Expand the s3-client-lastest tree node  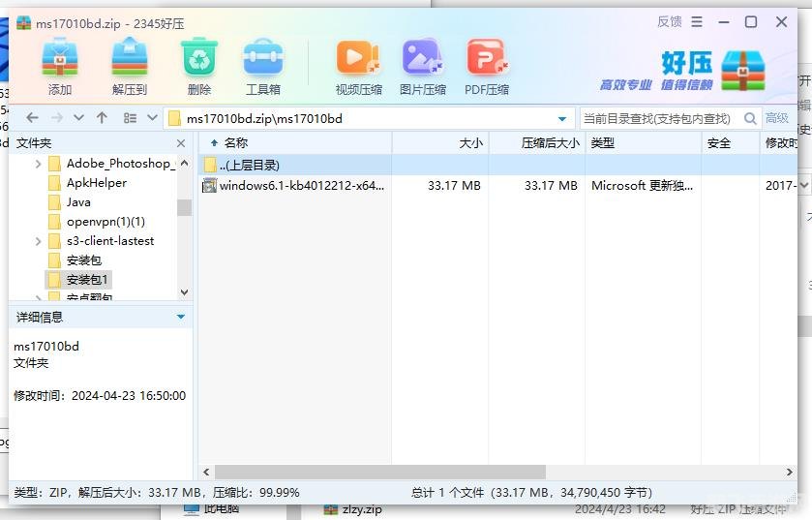38,241
